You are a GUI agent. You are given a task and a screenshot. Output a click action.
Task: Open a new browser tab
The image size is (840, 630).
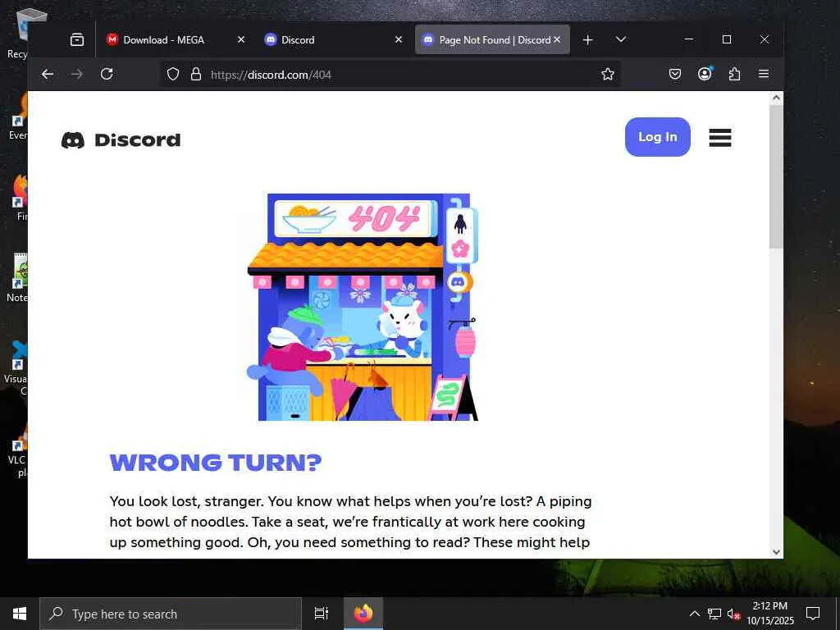[587, 39]
